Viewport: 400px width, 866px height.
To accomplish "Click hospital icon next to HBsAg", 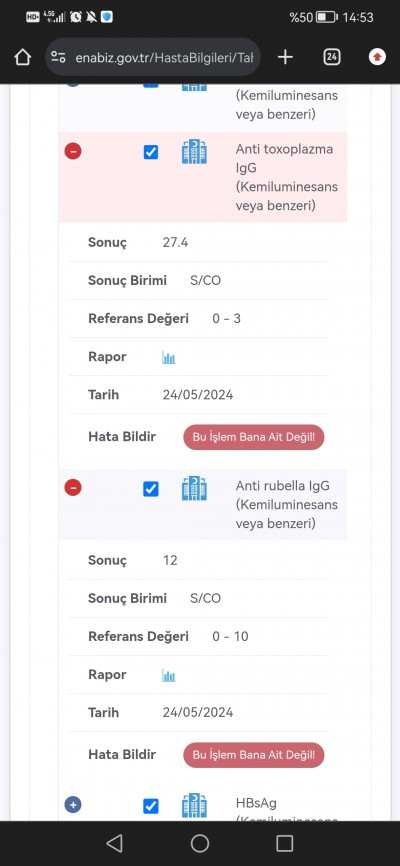I will pyautogui.click(x=194, y=806).
